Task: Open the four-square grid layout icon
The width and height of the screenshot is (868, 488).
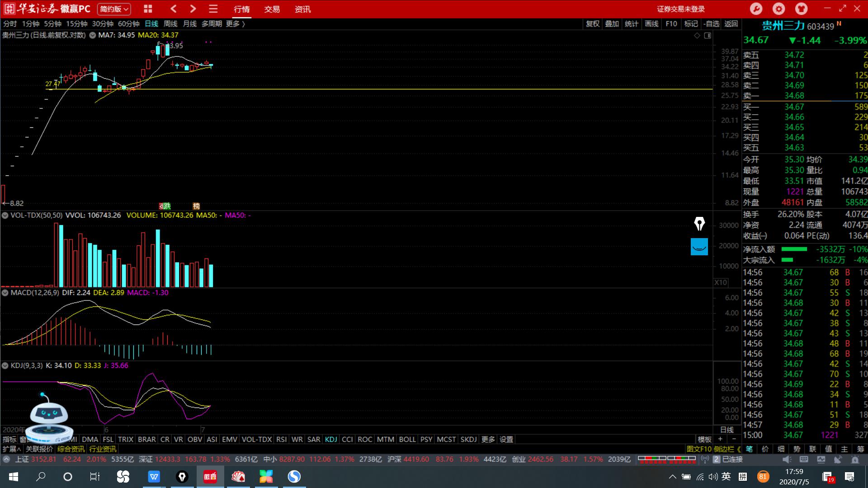Action: tap(148, 9)
